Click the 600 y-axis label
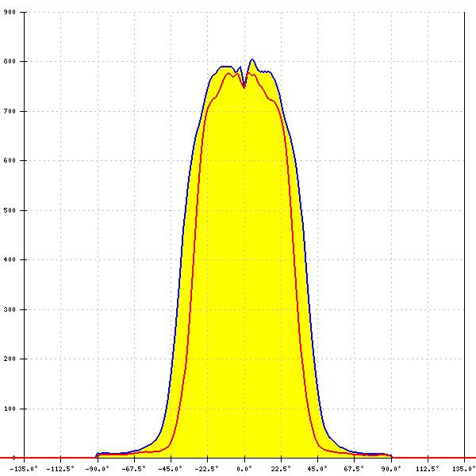The image size is (476, 476). pos(10,160)
